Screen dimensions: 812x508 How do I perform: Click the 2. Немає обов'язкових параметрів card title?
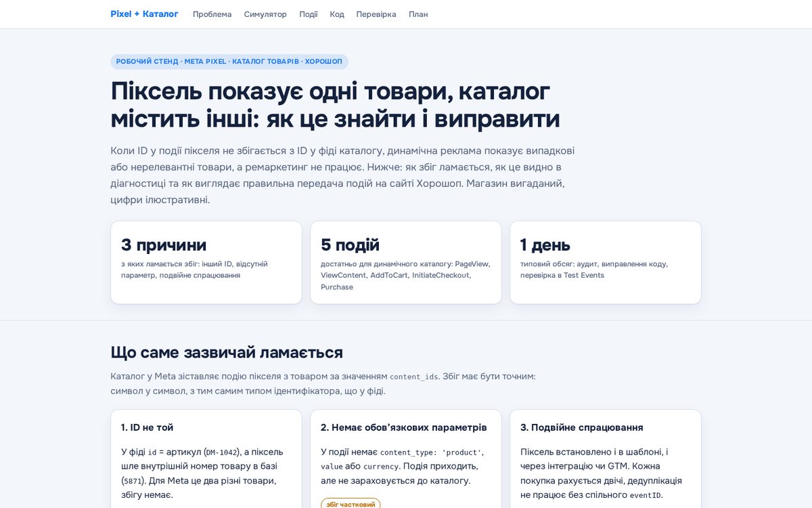click(404, 427)
